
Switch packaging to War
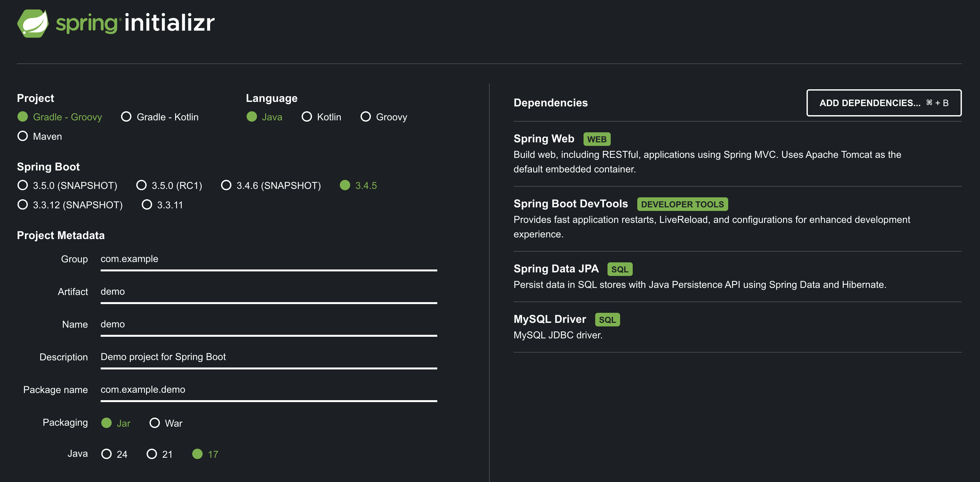(166, 423)
